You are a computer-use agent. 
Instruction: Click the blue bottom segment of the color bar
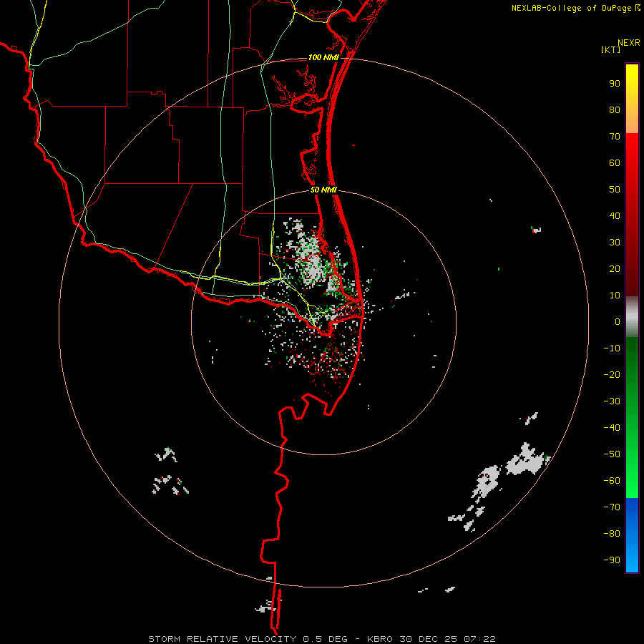(x=632, y=535)
